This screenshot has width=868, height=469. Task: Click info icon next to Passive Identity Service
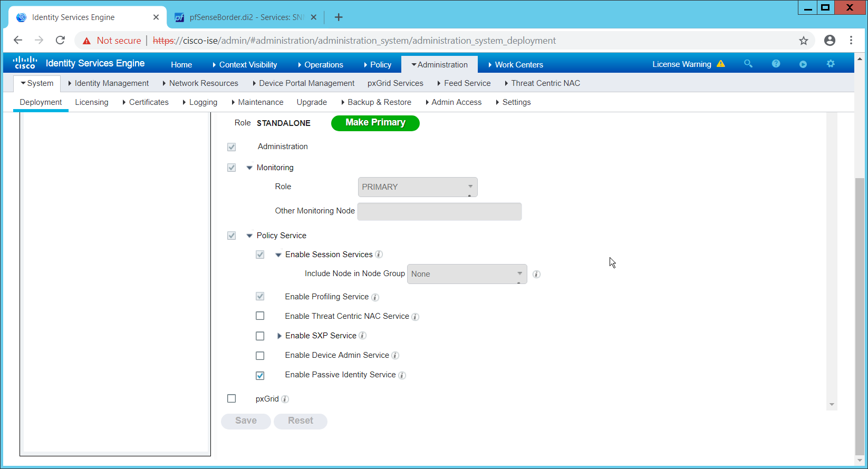click(402, 375)
